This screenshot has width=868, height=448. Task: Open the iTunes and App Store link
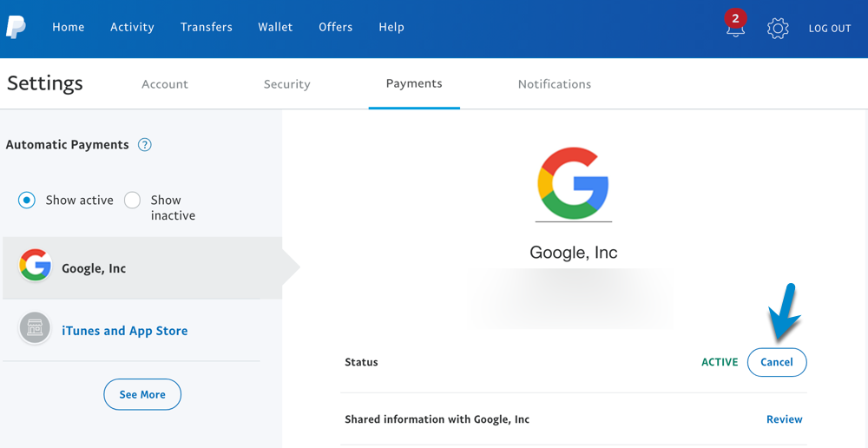pyautogui.click(x=124, y=331)
